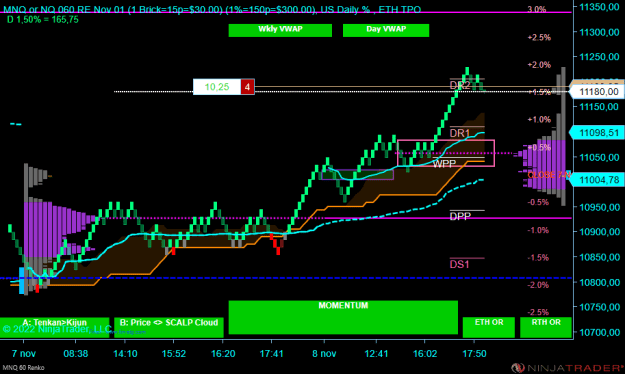Click the -1.5% percentage level label
This screenshot has width=625, height=374.
[x=539, y=258]
